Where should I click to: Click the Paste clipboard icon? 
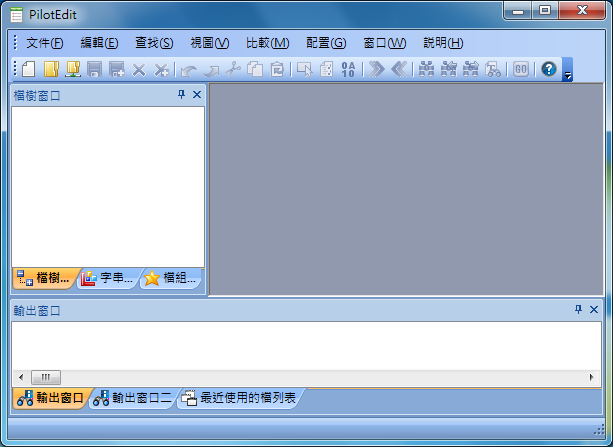point(277,69)
